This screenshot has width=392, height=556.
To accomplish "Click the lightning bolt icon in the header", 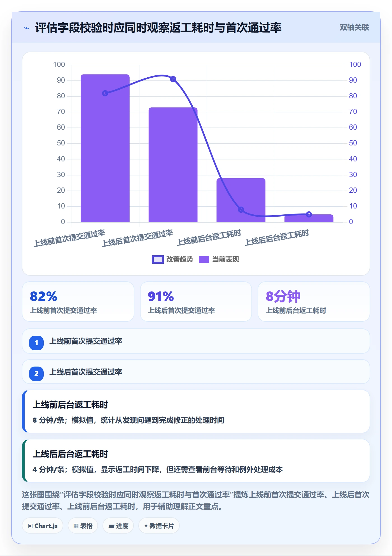I will click(x=27, y=28).
